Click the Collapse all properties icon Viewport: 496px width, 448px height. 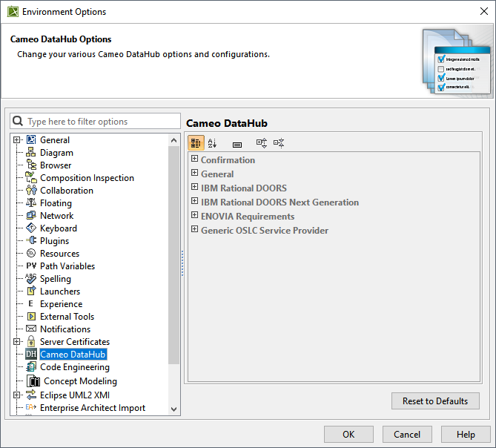[x=279, y=143]
